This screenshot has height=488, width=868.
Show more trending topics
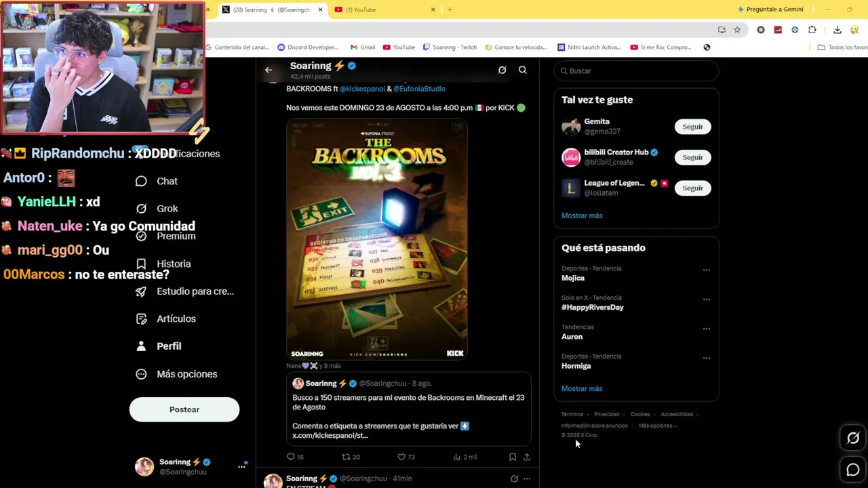click(582, 388)
